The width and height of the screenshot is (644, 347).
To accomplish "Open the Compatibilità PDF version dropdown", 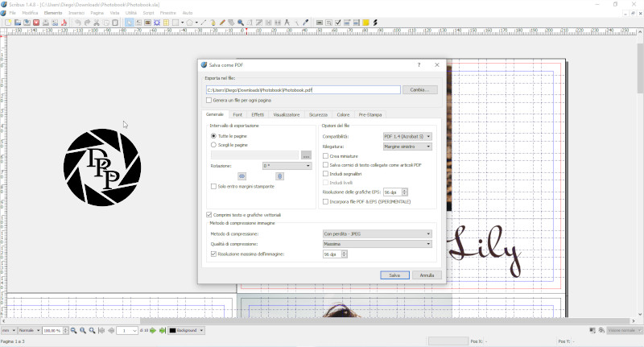I will pyautogui.click(x=407, y=137).
